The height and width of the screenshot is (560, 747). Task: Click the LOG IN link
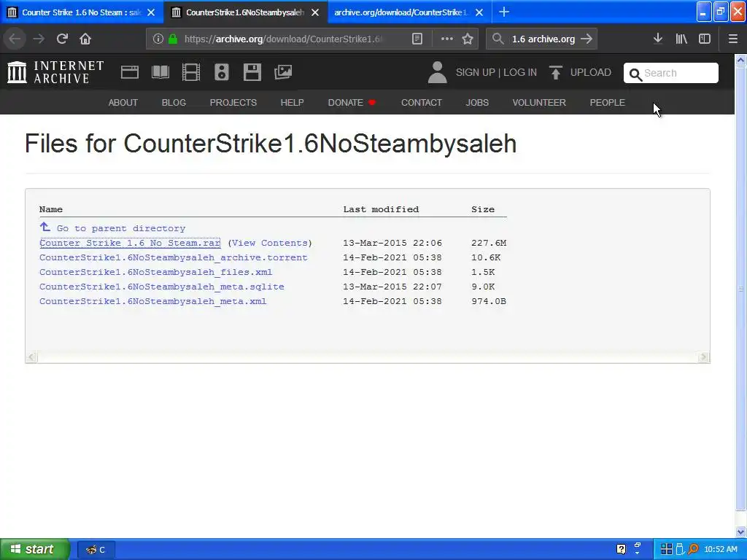coord(520,72)
